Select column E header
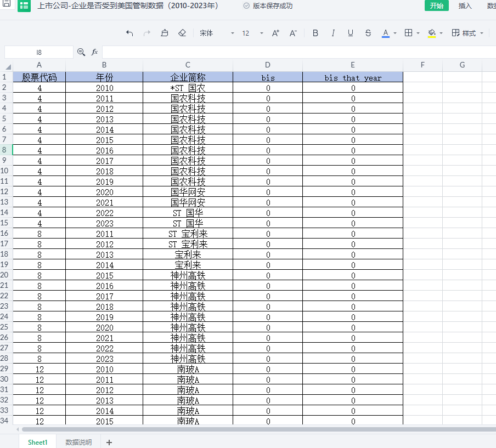Viewport: 496px width, 448px height. tap(352, 65)
